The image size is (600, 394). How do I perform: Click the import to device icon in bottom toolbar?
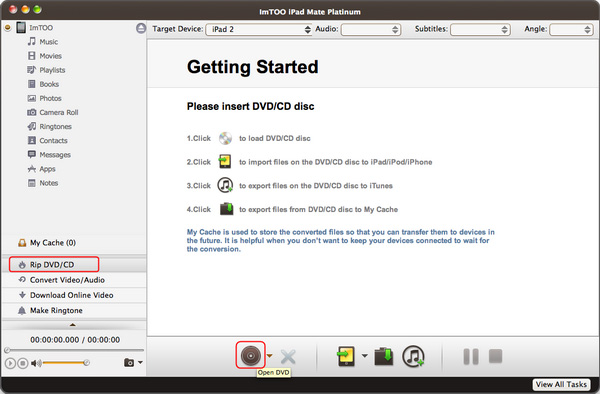(346, 356)
